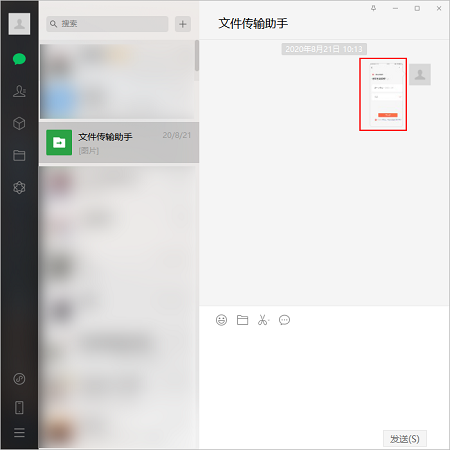Open the Files folder icon in sidebar
Image resolution: width=450 pixels, height=450 pixels.
click(x=19, y=155)
